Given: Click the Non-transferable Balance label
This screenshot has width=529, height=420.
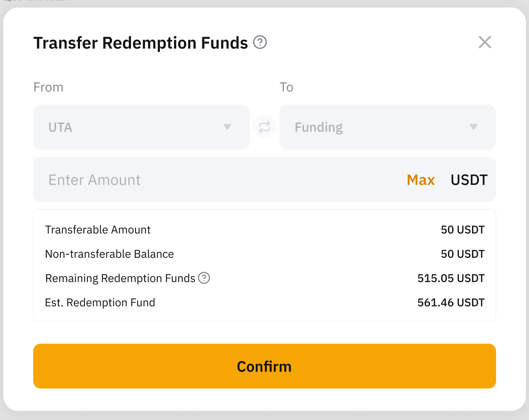Looking at the screenshot, I should (x=110, y=254).
